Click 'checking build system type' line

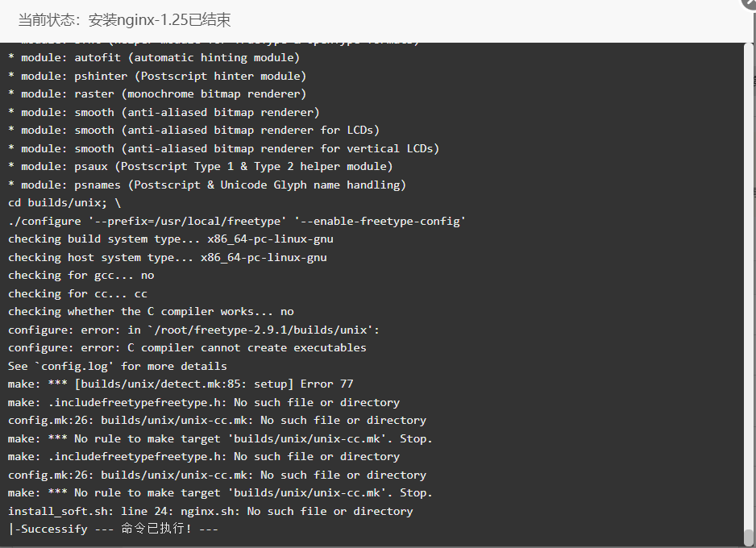coord(171,239)
